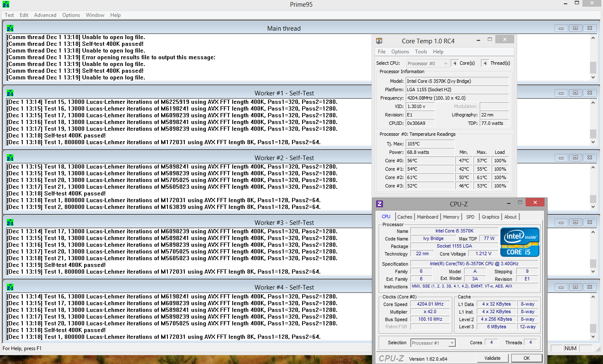Click the up arrow of Worker #4 scrollbar

tap(593, 297)
